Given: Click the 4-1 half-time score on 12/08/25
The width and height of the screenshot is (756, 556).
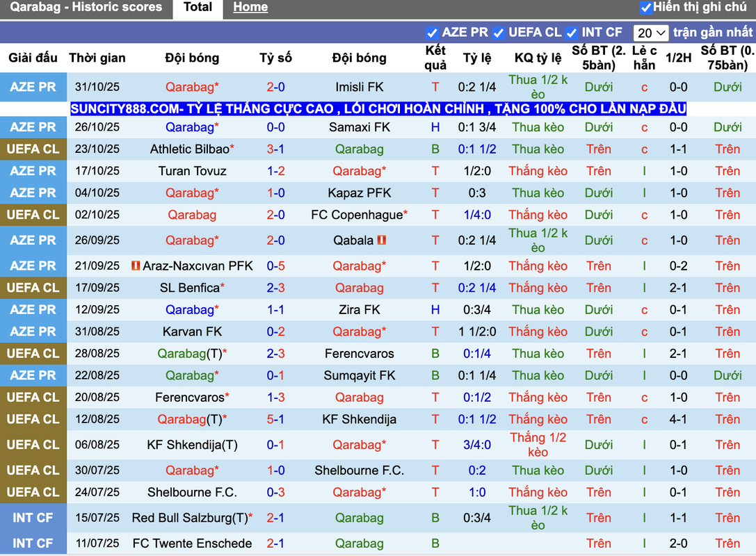Looking at the screenshot, I should click(678, 419).
